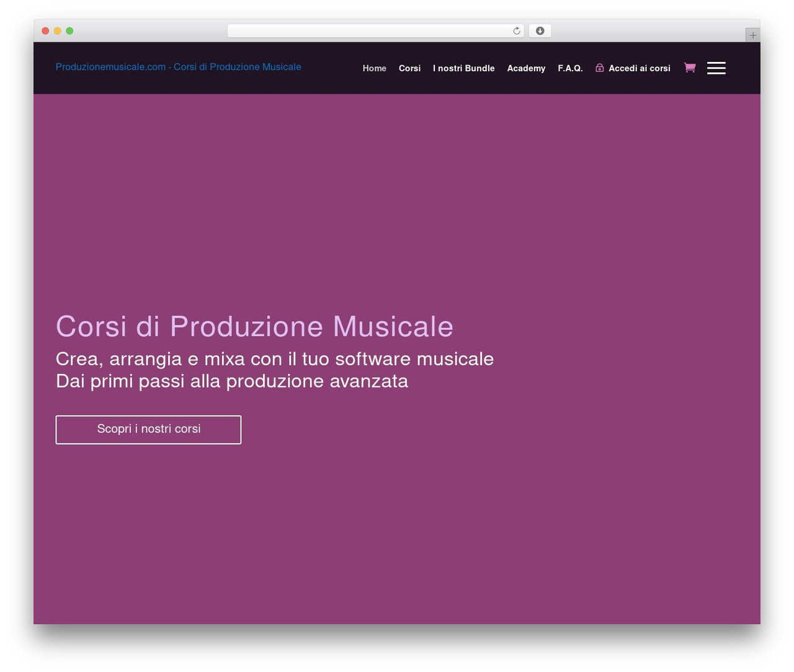Click the browser reload icon
Viewport: 794px width, 672px height.
pos(517,31)
